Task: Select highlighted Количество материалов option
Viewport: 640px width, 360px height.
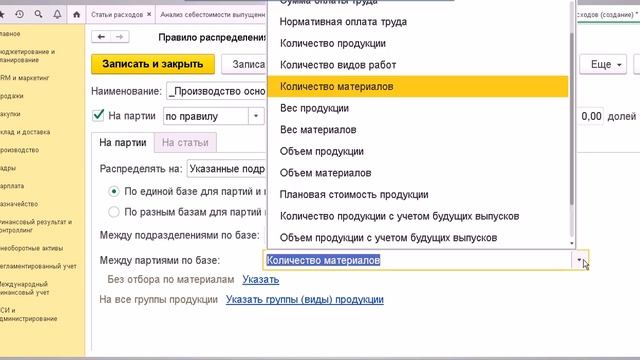Action: coord(418,87)
